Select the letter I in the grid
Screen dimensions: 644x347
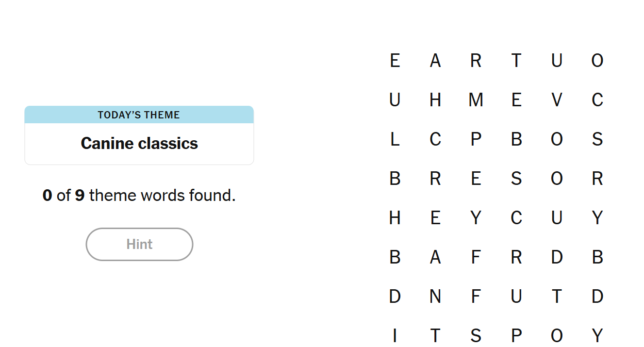(x=395, y=335)
